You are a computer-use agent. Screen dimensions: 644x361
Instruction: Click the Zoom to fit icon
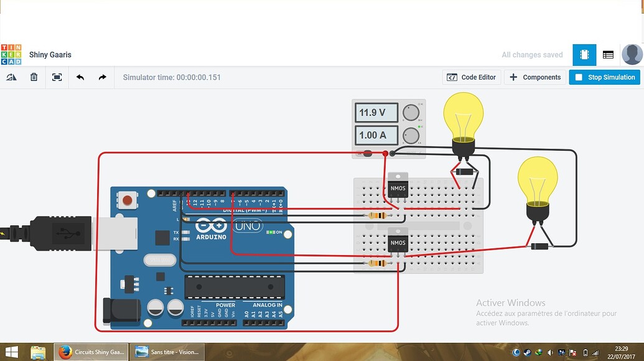tap(56, 77)
